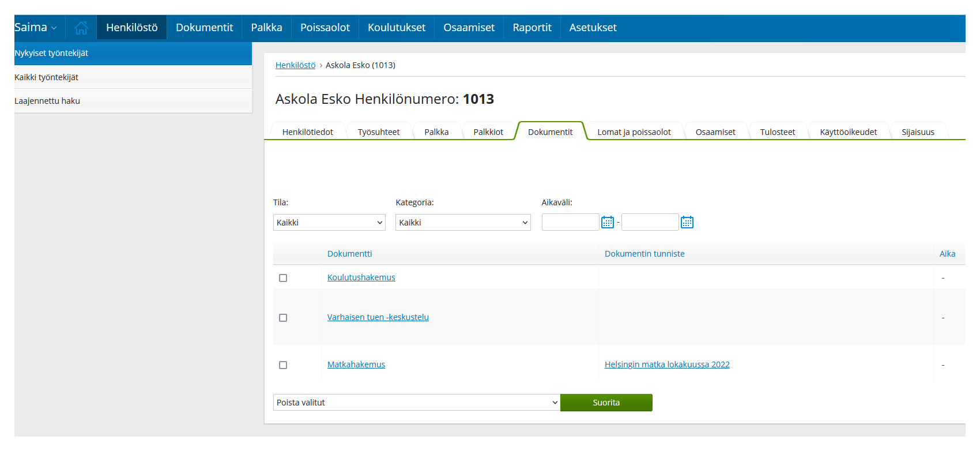980x451 pixels.
Task: Tick the Matkahakemus row checkbox
Action: click(x=283, y=365)
